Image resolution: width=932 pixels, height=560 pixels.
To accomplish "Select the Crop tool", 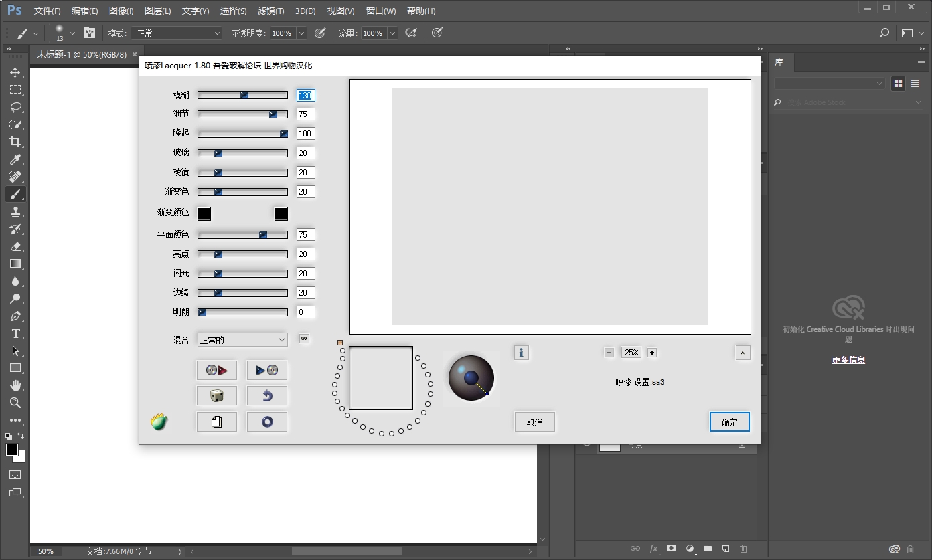I will point(15,142).
